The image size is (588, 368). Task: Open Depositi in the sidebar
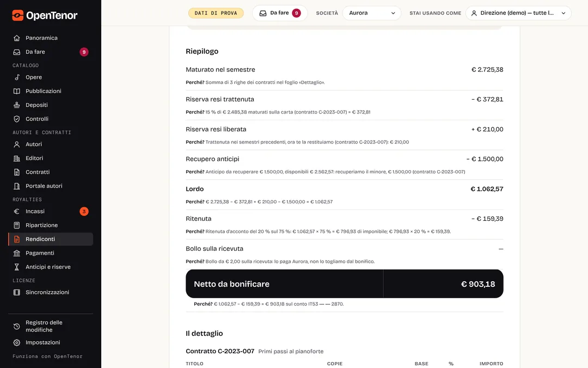pyautogui.click(x=51, y=105)
